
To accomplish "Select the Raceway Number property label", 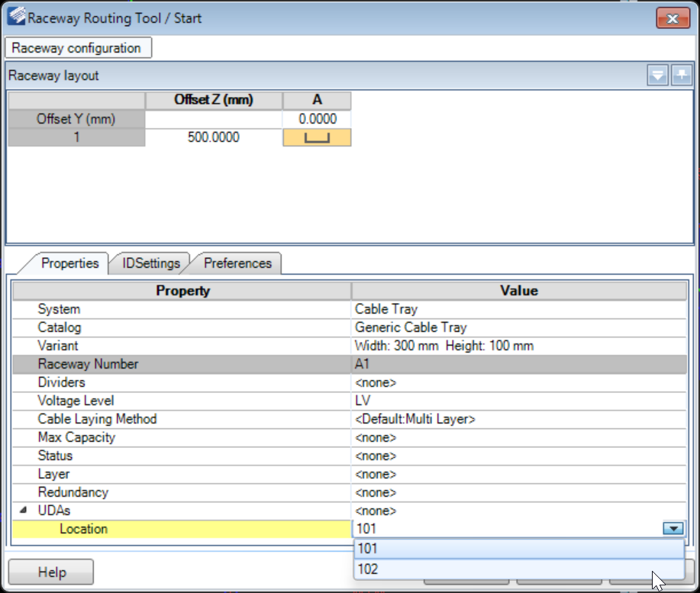I will (x=88, y=364).
